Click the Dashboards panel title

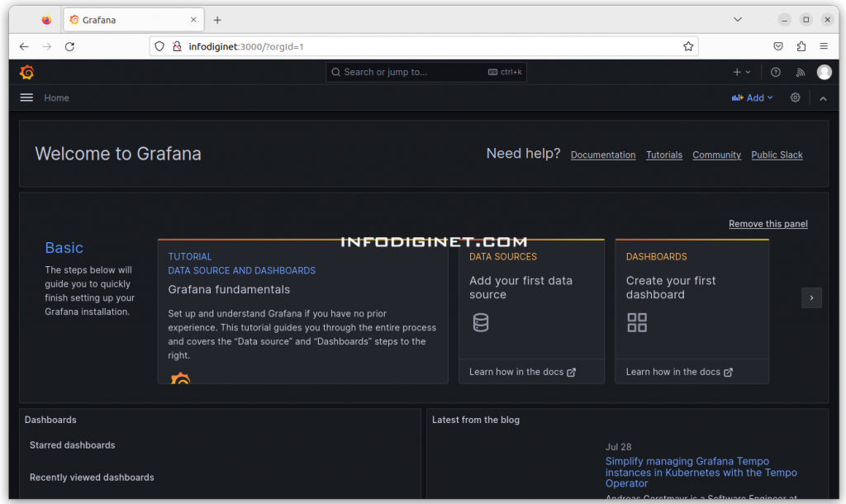[x=50, y=420]
